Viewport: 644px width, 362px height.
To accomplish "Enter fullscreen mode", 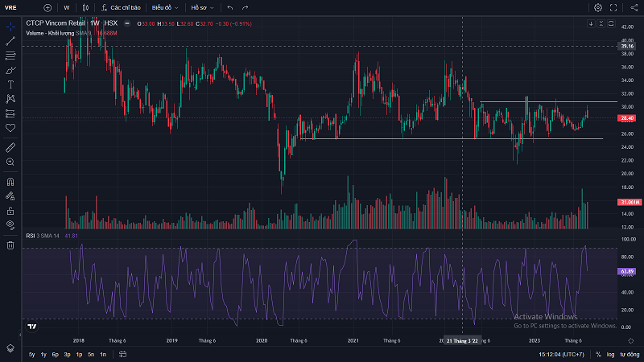I will coord(614,7).
